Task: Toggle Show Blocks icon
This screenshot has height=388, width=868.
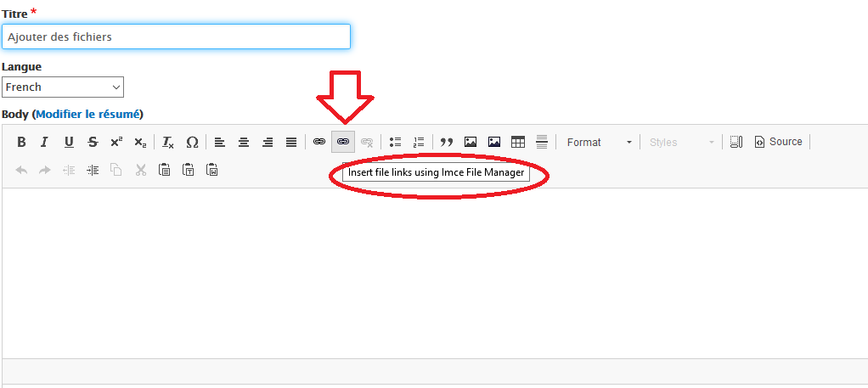Action: 736,143
